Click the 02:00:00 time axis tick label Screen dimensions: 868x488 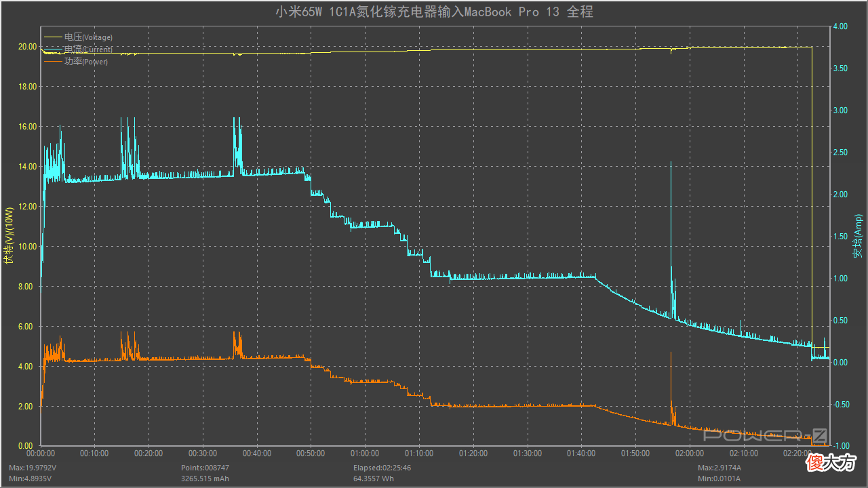tap(690, 453)
